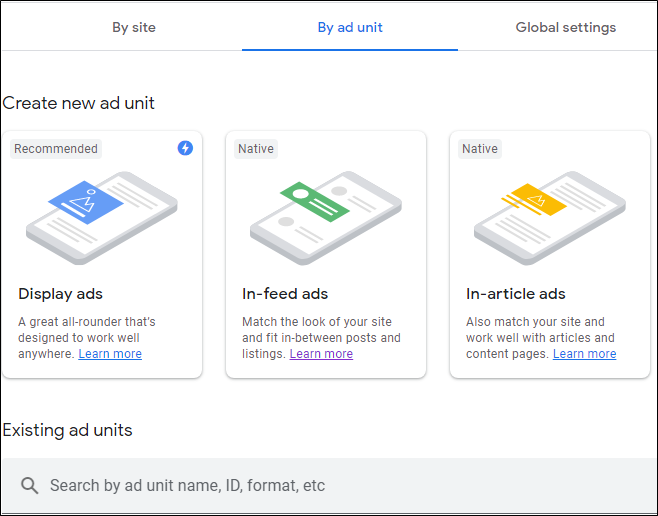658x516 pixels.
Task: Click the In-feed ads phone illustration
Action: coord(326,218)
